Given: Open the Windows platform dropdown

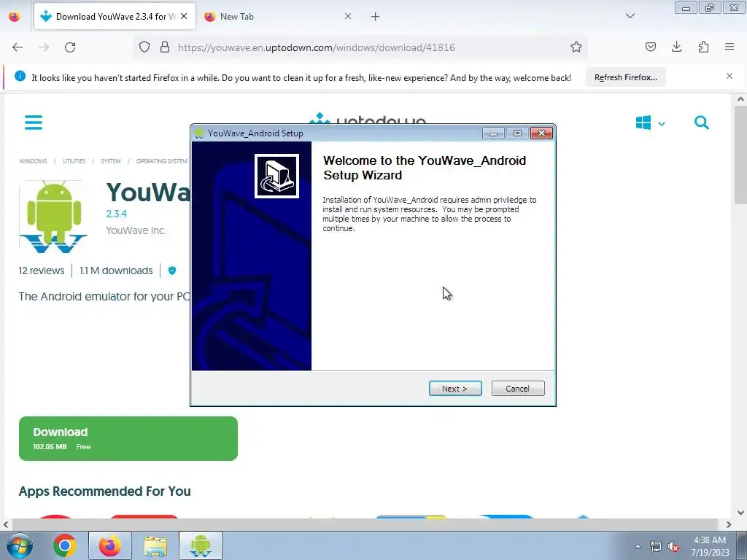Looking at the screenshot, I should [x=650, y=122].
